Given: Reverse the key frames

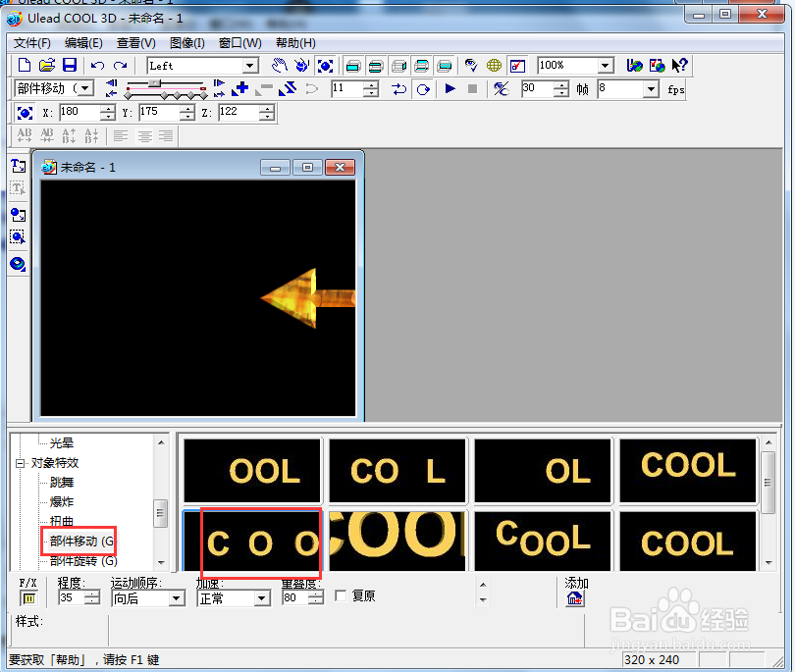Looking at the screenshot, I should coord(287,88).
